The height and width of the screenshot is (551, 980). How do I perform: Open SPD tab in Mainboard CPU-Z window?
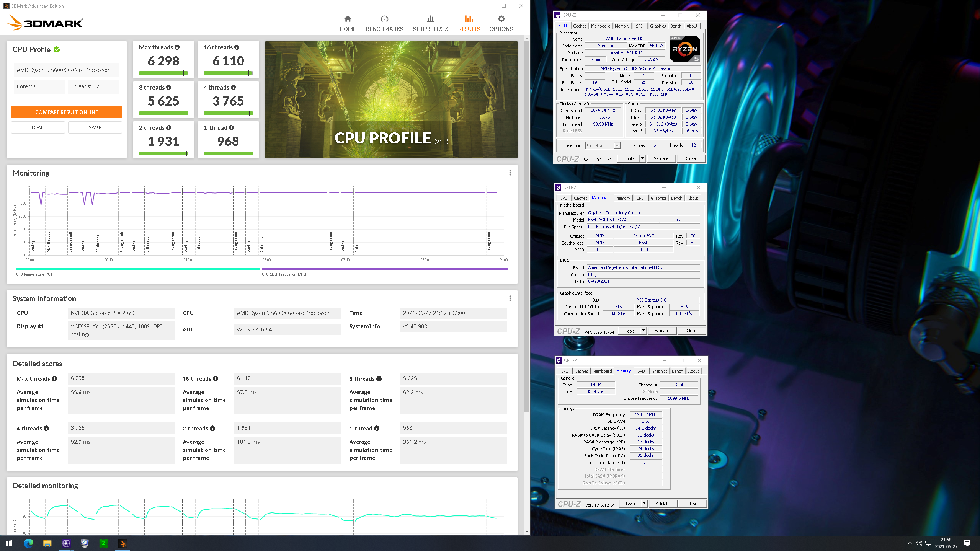pos(640,198)
